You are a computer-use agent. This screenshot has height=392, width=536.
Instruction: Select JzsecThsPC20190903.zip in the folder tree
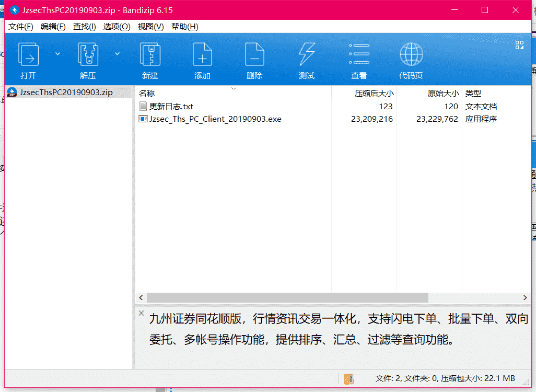(x=66, y=93)
